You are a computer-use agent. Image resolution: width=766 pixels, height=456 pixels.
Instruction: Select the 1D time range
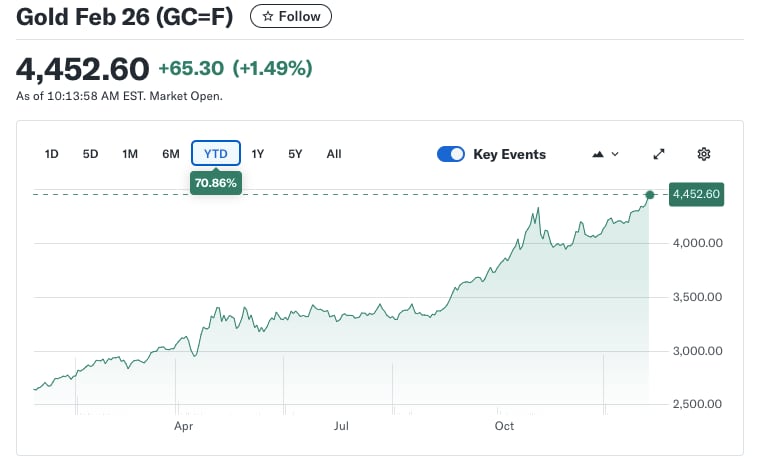[52, 154]
